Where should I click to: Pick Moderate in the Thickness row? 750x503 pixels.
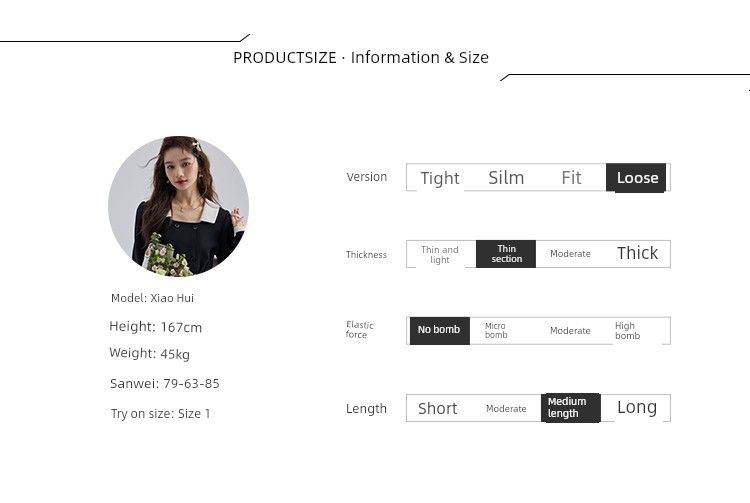pyautogui.click(x=570, y=254)
